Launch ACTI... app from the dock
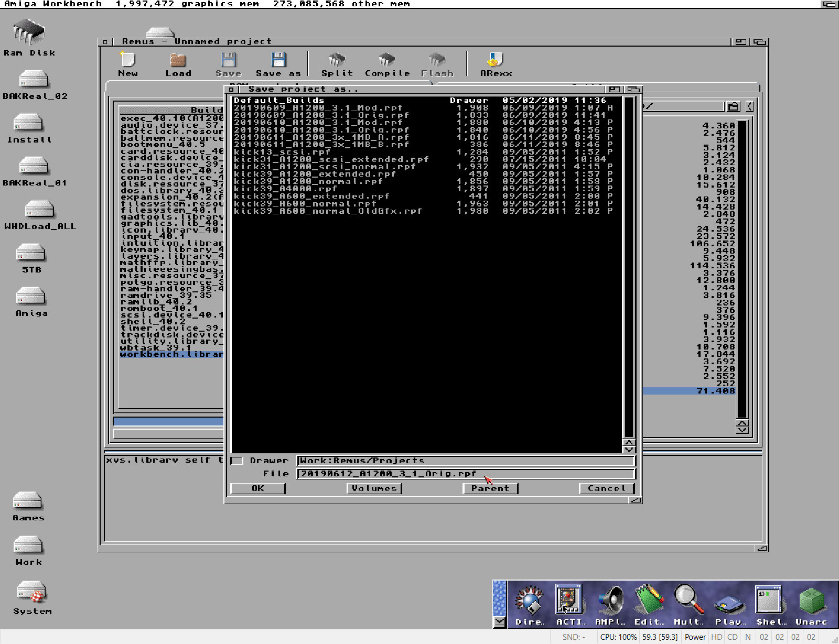This screenshot has width=839, height=644. click(x=571, y=605)
